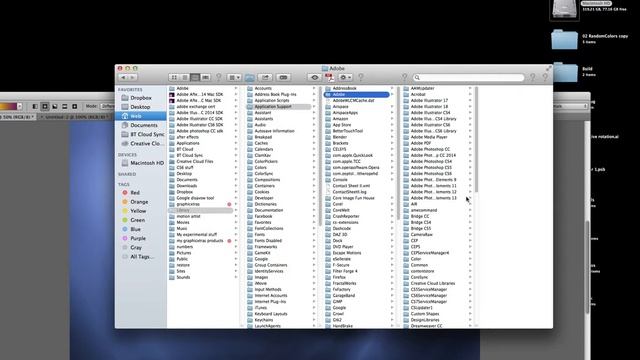Open the Photoshop gradient preview swatch
640x360 pixels.
[8, 107]
